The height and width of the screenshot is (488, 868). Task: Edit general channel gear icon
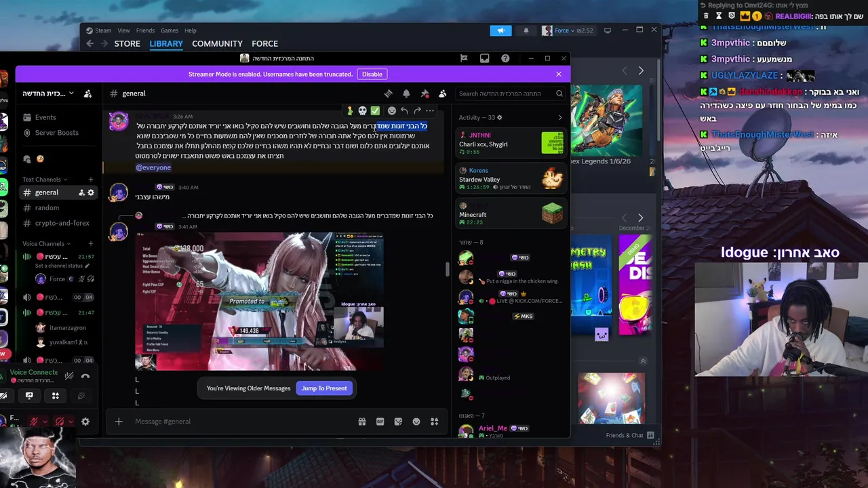pos(91,193)
